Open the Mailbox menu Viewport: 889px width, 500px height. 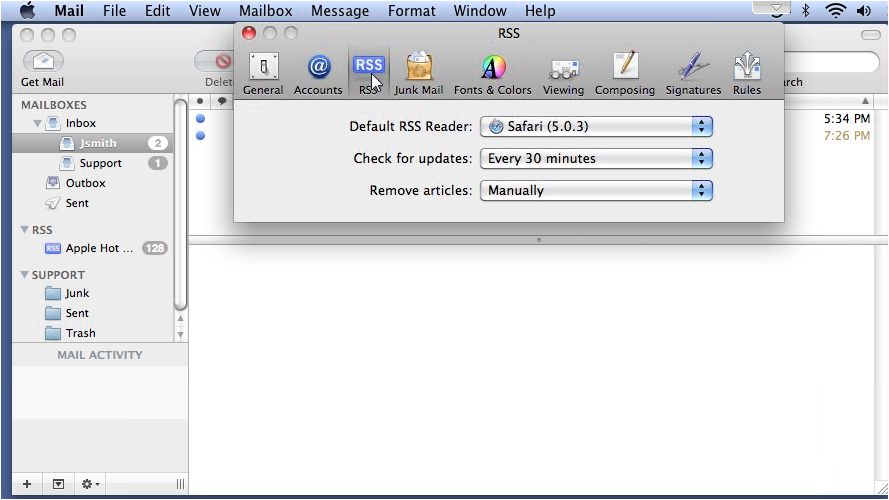265,10
